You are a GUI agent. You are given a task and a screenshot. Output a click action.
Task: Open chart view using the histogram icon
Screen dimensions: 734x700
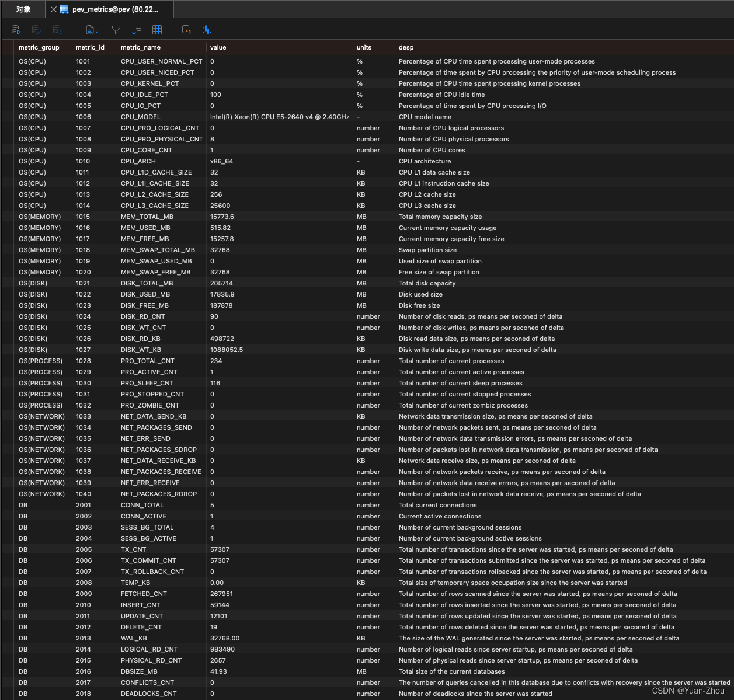(207, 29)
